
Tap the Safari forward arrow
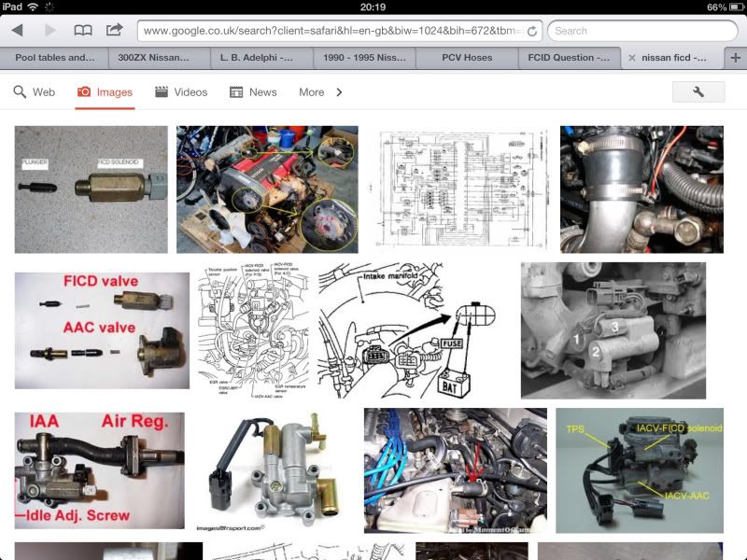coord(48,31)
